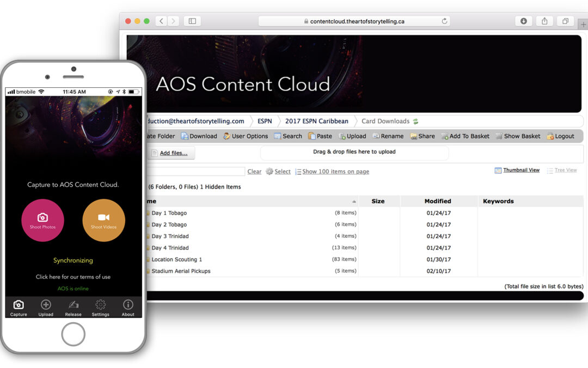
Task: Click Share in the toolbar
Action: point(422,136)
